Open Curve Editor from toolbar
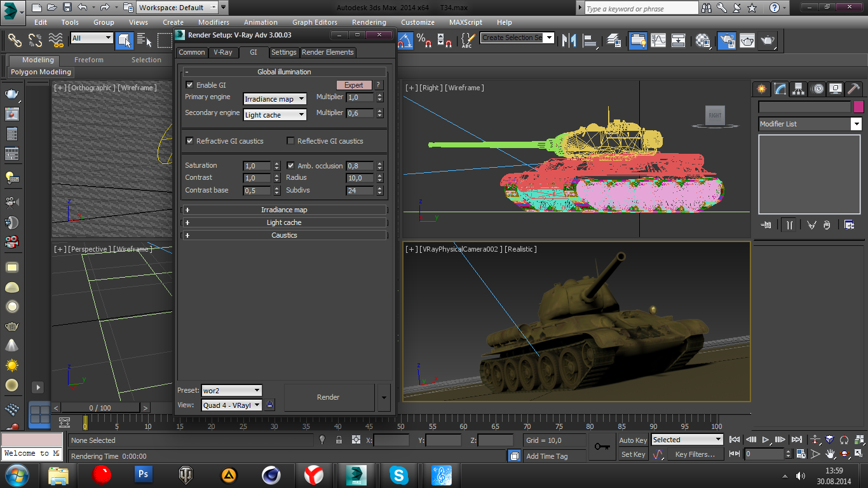Viewport: 868px width, 488px height. [658, 40]
